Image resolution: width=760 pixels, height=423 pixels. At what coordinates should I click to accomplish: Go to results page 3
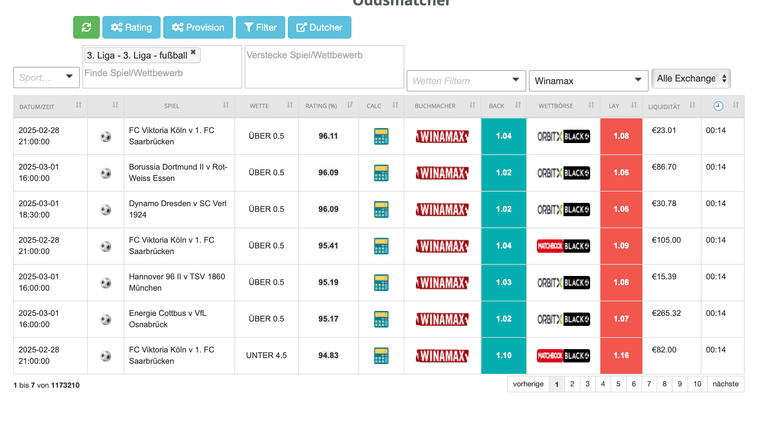pyautogui.click(x=587, y=384)
